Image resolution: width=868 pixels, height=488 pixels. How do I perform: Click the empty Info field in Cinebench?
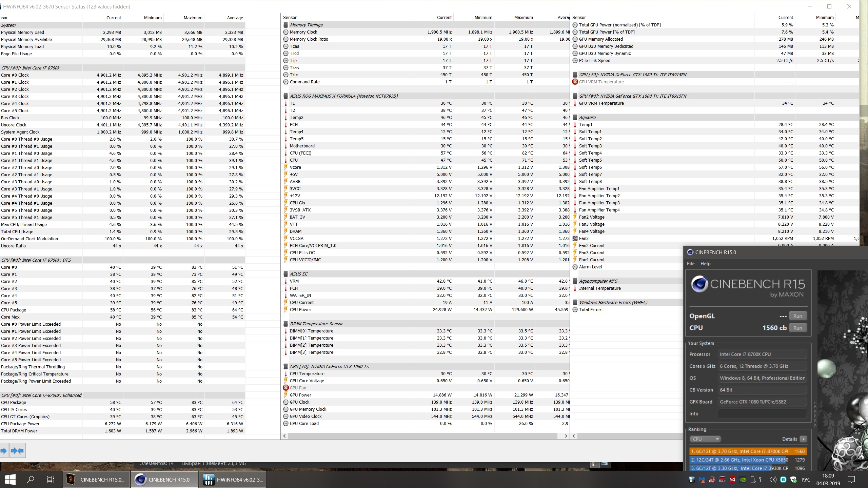point(762,413)
